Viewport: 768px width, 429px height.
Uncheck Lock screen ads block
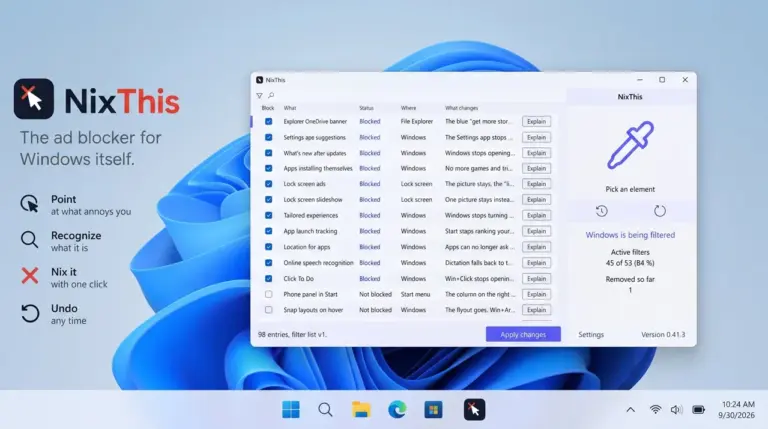pyautogui.click(x=268, y=184)
